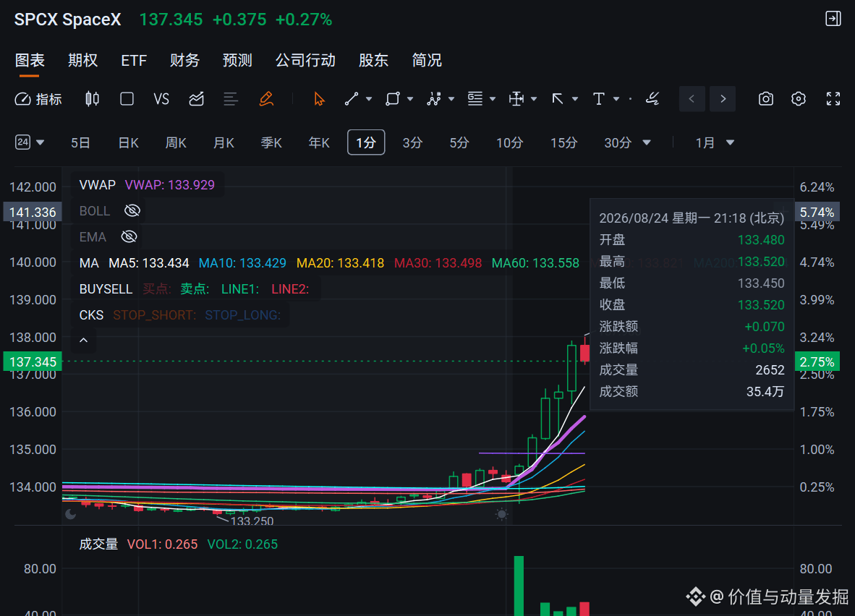Switch to the 公司行动 tab
855x616 pixels.
coord(305,60)
